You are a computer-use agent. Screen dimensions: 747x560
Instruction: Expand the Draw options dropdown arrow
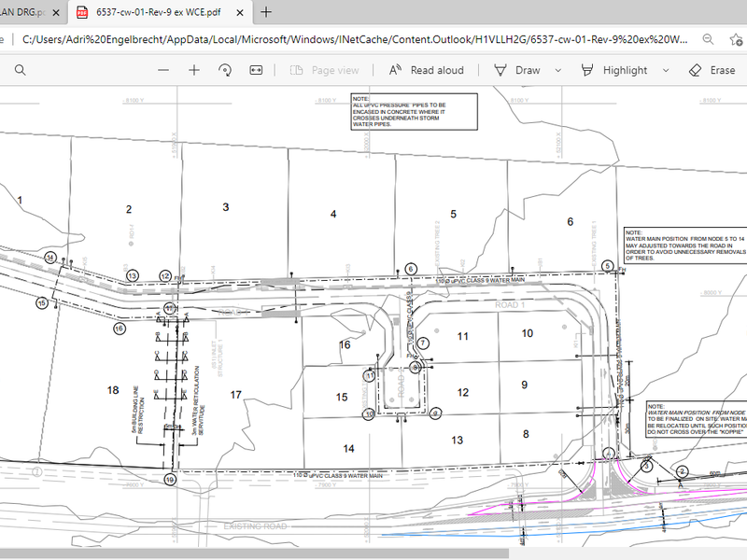[x=558, y=70]
